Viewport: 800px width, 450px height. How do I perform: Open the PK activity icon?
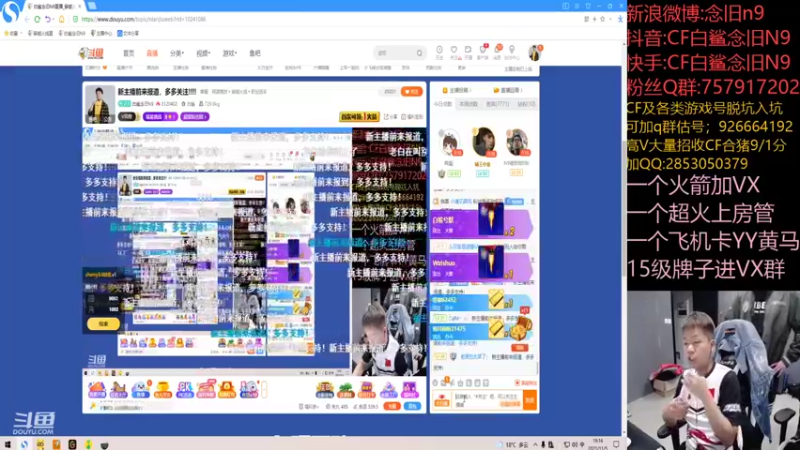(185, 390)
